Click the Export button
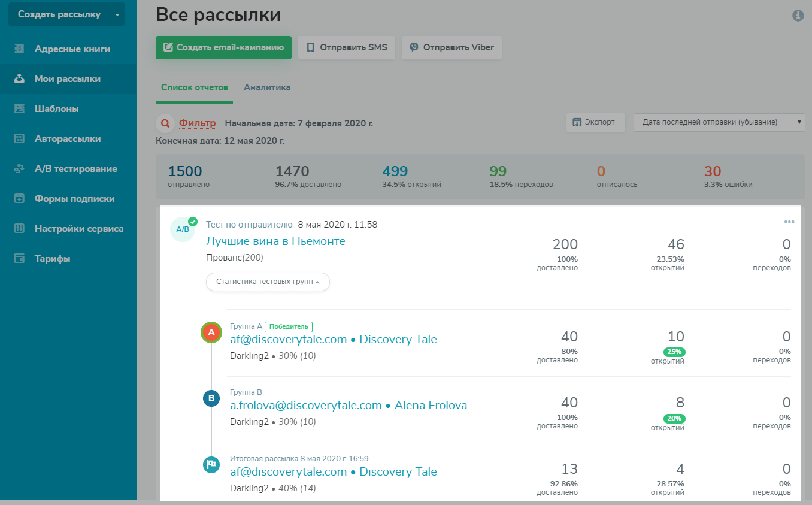This screenshot has height=505, width=812. [595, 122]
